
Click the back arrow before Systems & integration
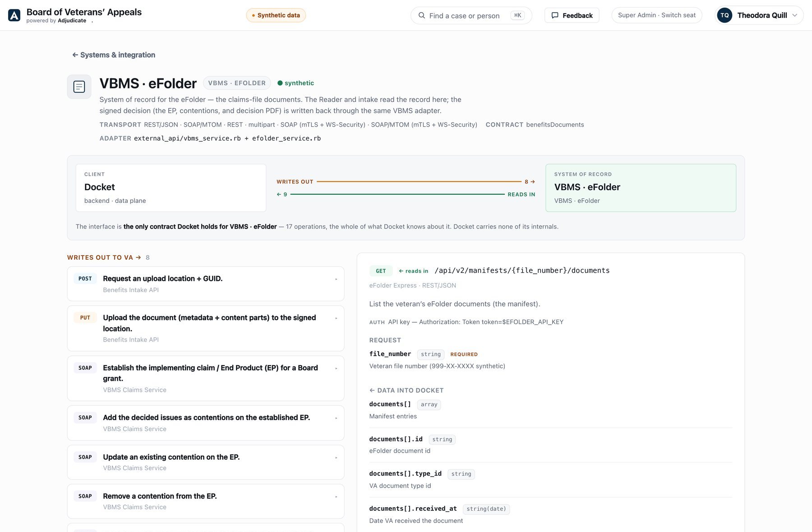pyautogui.click(x=75, y=55)
